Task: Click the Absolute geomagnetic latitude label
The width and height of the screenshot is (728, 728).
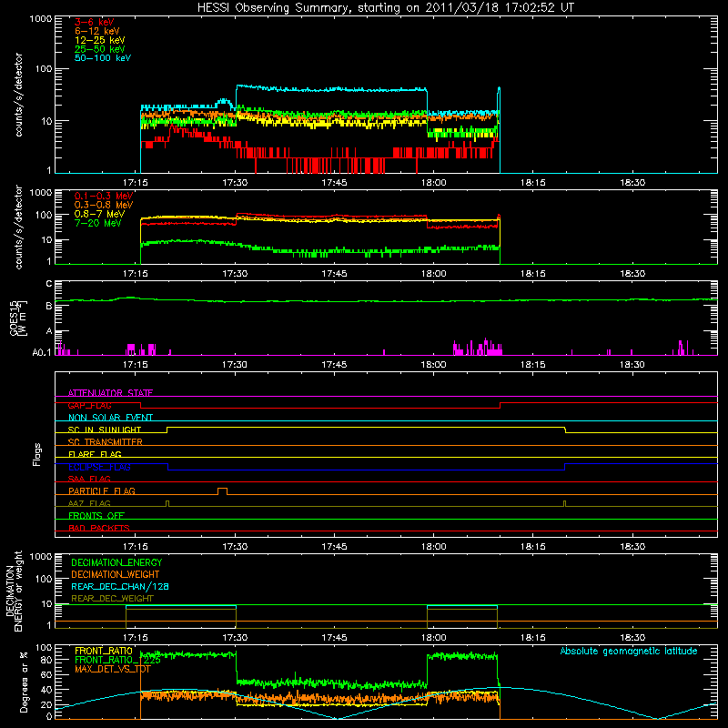Action: (629, 651)
